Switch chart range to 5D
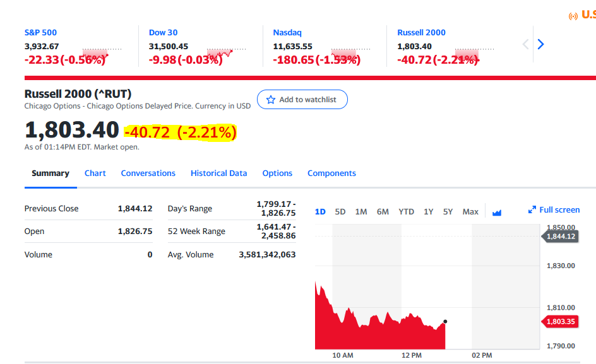Screen dimensions: 596x364 click(x=340, y=211)
